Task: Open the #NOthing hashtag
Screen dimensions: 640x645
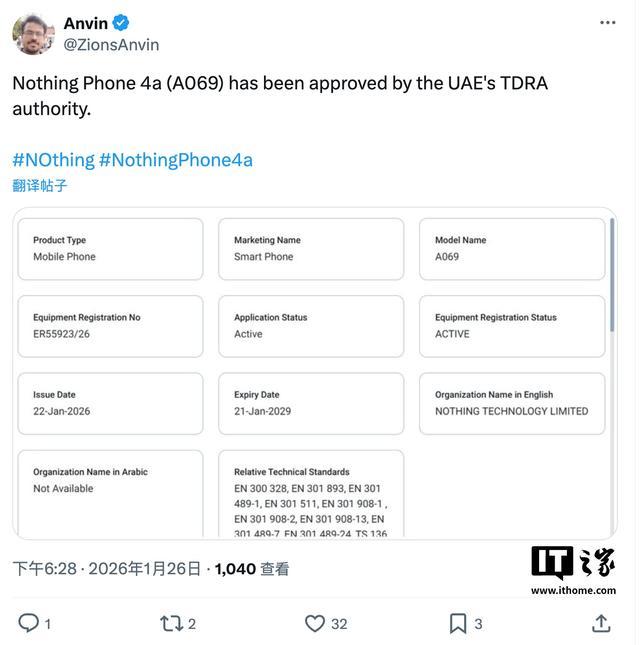Action: [53, 160]
